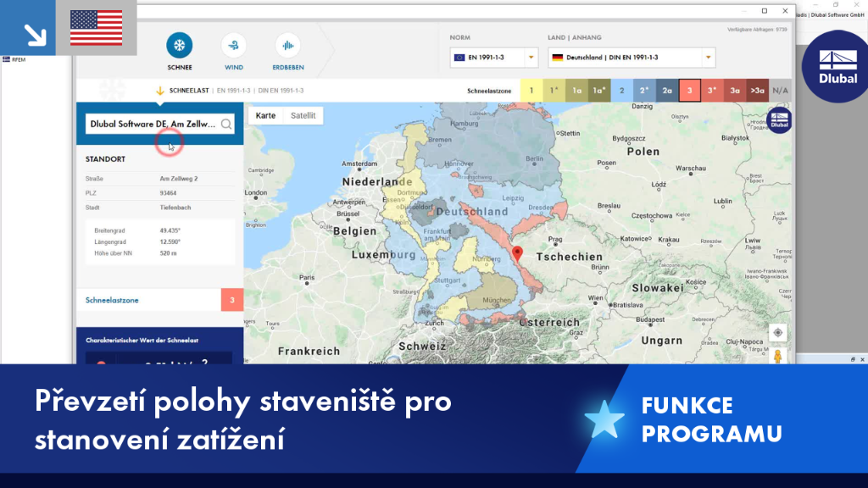Choose the zone >3a legend swatch
This screenshot has width=868, height=488.
757,91
